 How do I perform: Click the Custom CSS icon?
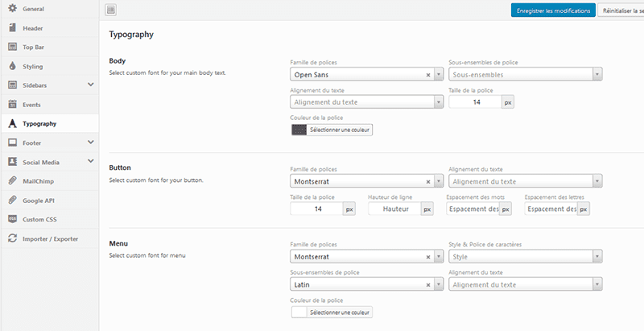(12, 219)
